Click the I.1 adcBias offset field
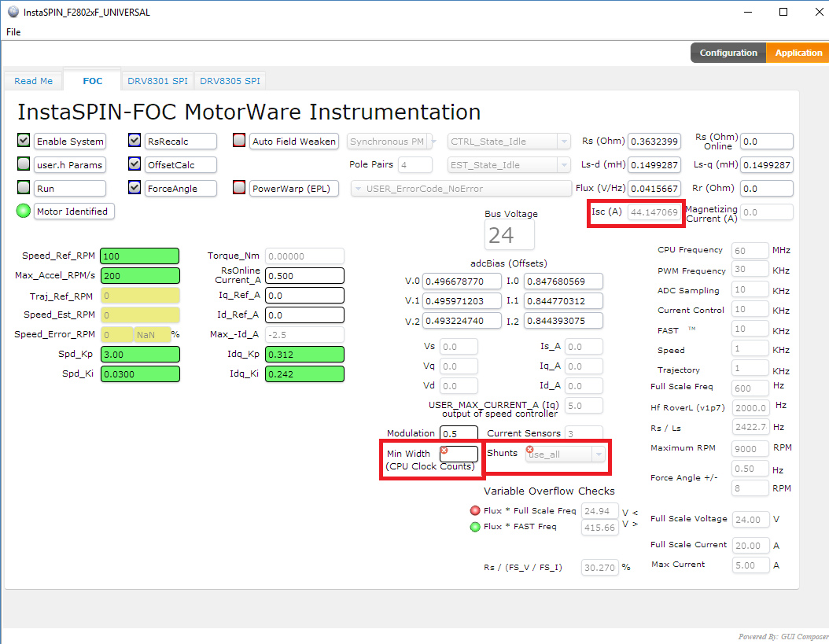Viewport: 829px width, 644px height. pos(564,301)
